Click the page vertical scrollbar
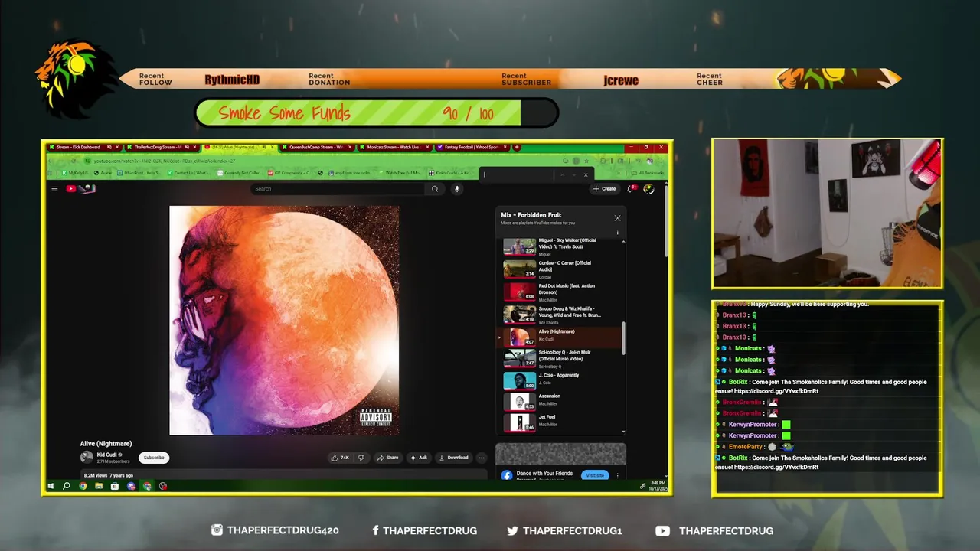 tap(666, 221)
